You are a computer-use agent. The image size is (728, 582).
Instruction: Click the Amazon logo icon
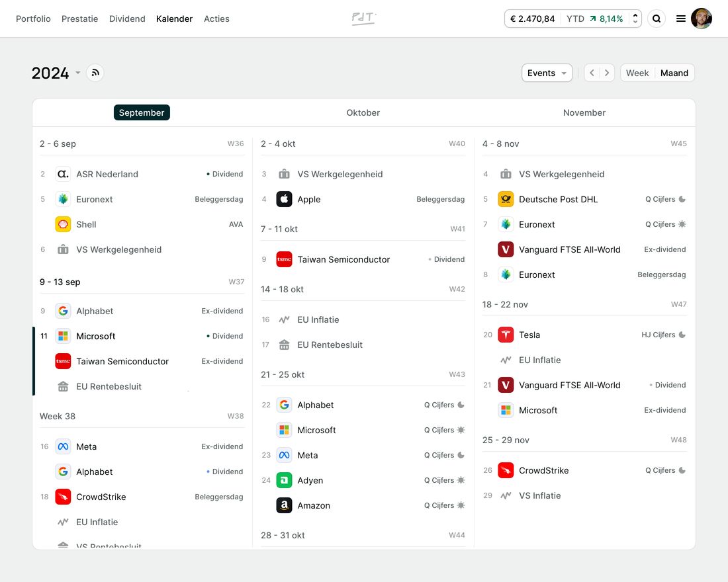284,505
